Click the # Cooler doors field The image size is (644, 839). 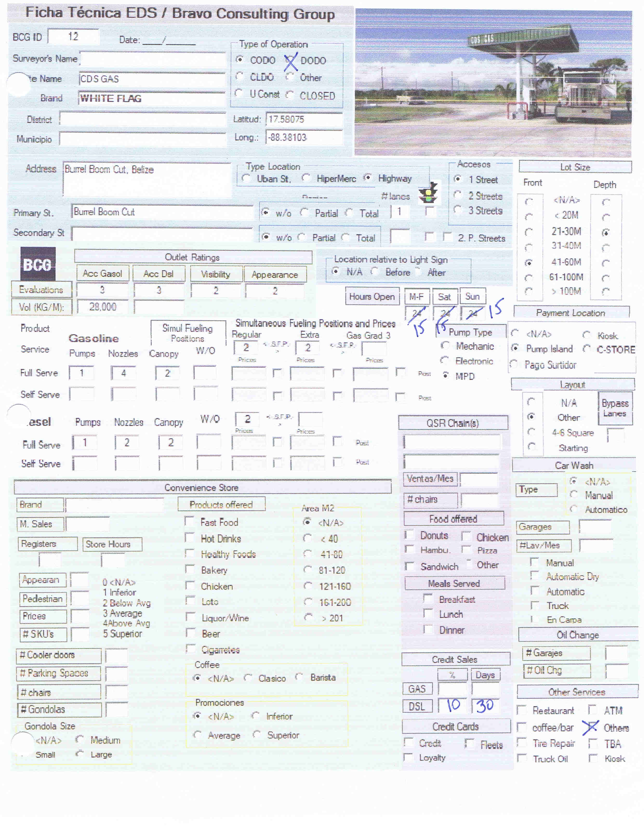click(x=117, y=656)
